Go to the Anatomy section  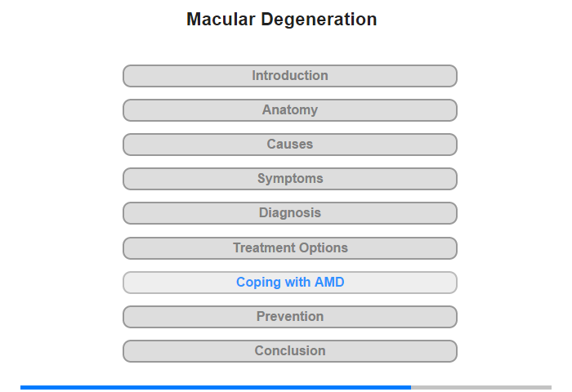pyautogui.click(x=289, y=110)
